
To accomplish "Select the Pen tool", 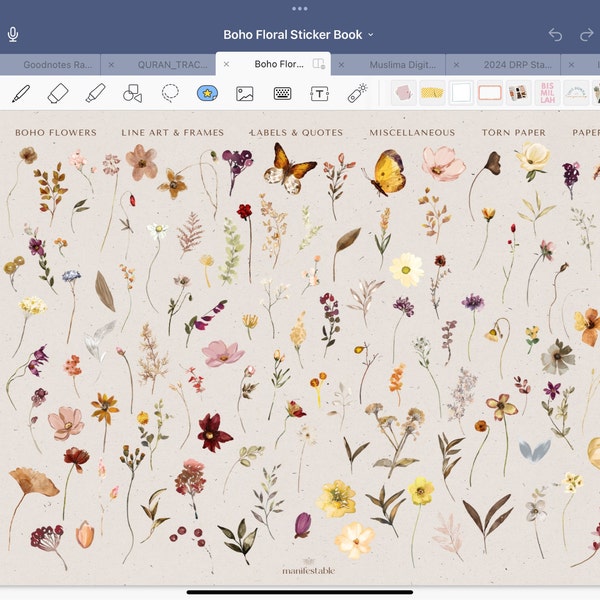I will [21, 93].
